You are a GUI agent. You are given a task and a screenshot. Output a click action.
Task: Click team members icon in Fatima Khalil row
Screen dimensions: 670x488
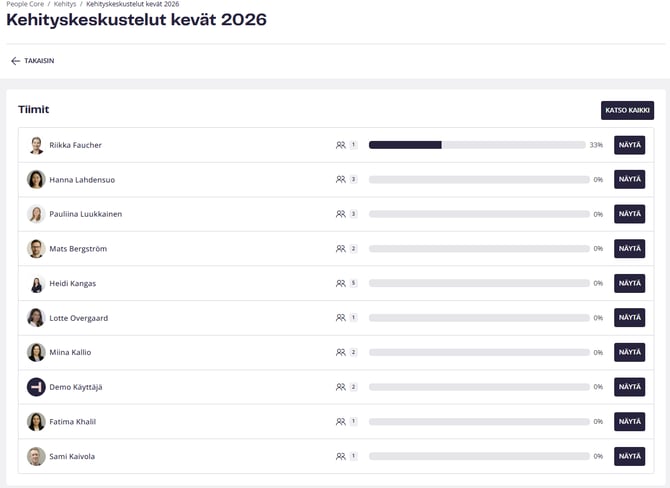click(341, 422)
